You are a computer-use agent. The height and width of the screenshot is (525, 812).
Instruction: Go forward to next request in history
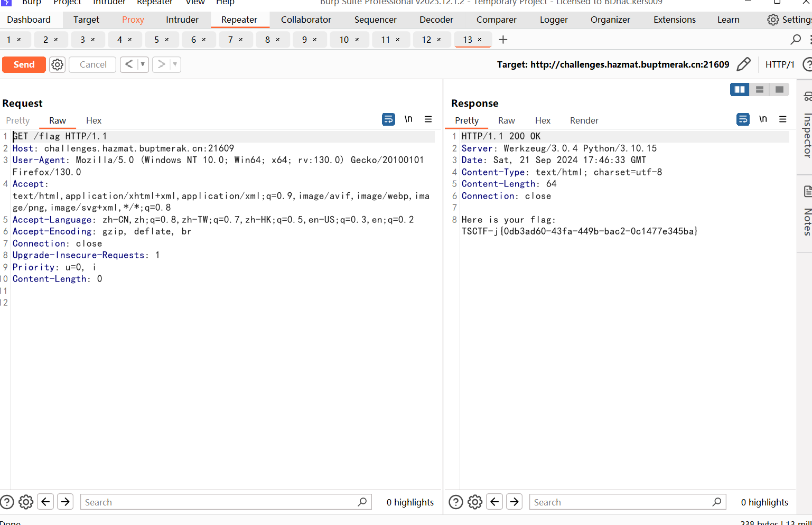(x=161, y=64)
